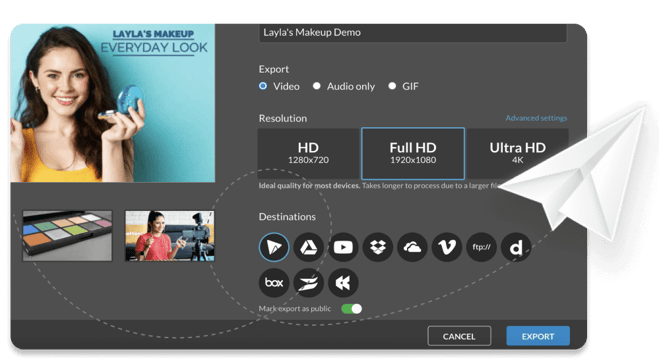
Task: Pick Dropbox as export destination
Action: click(x=378, y=247)
